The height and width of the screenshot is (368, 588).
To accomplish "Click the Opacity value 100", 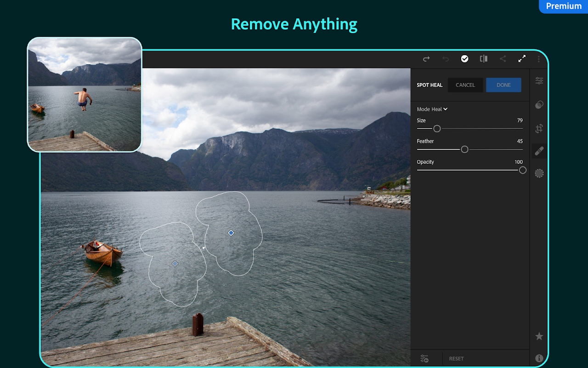I will (x=519, y=162).
